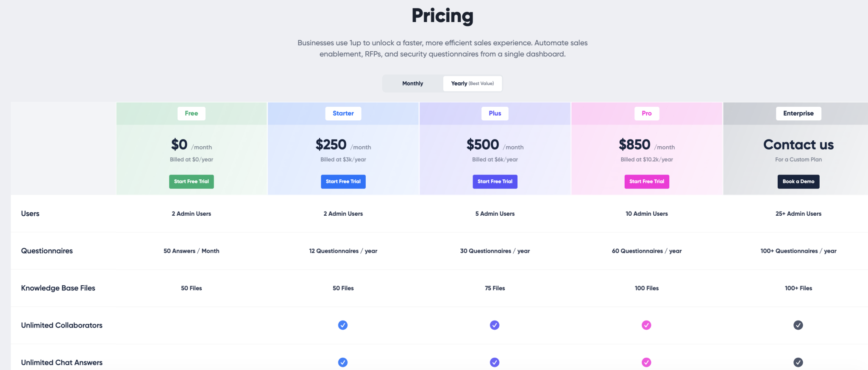868x370 pixels.
Task: Click the Pro plan badge
Action: [646, 113]
